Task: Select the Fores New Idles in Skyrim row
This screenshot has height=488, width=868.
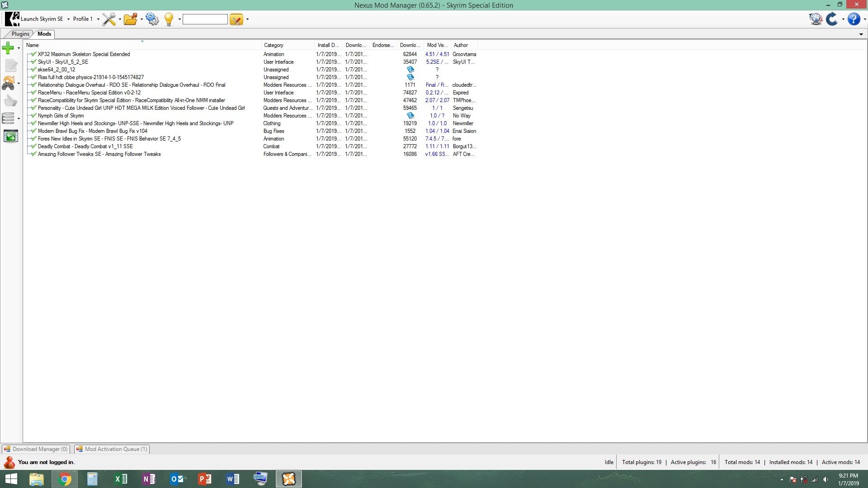Action: pos(252,139)
